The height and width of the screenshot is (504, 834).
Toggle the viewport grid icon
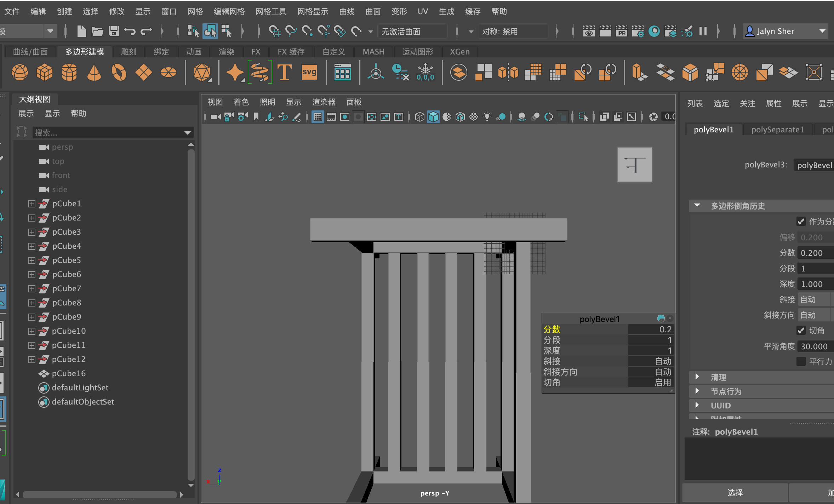[x=318, y=117]
